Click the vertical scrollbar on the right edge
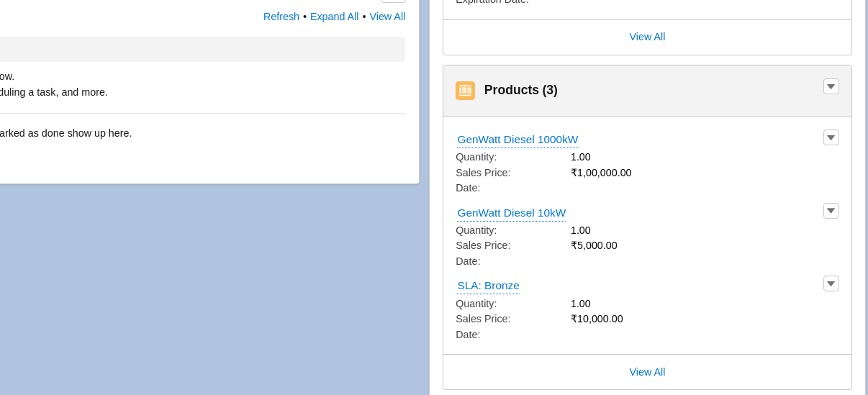868x395 pixels. tap(866, 197)
